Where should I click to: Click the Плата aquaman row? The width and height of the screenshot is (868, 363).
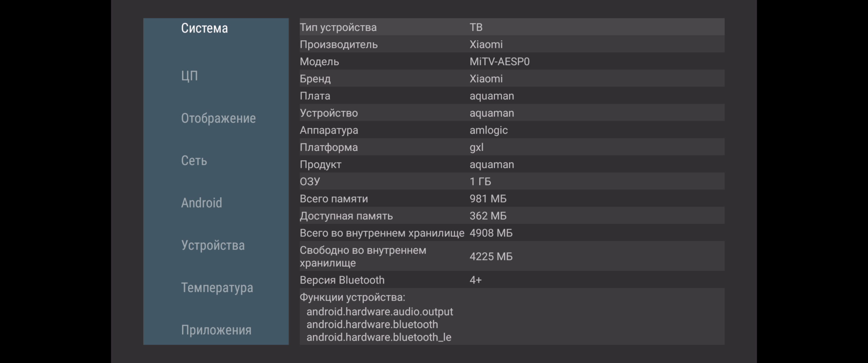pos(511,96)
